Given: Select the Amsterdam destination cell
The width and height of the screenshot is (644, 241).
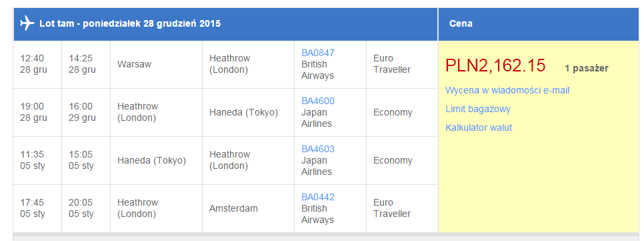Looking at the screenshot, I should 248,208.
